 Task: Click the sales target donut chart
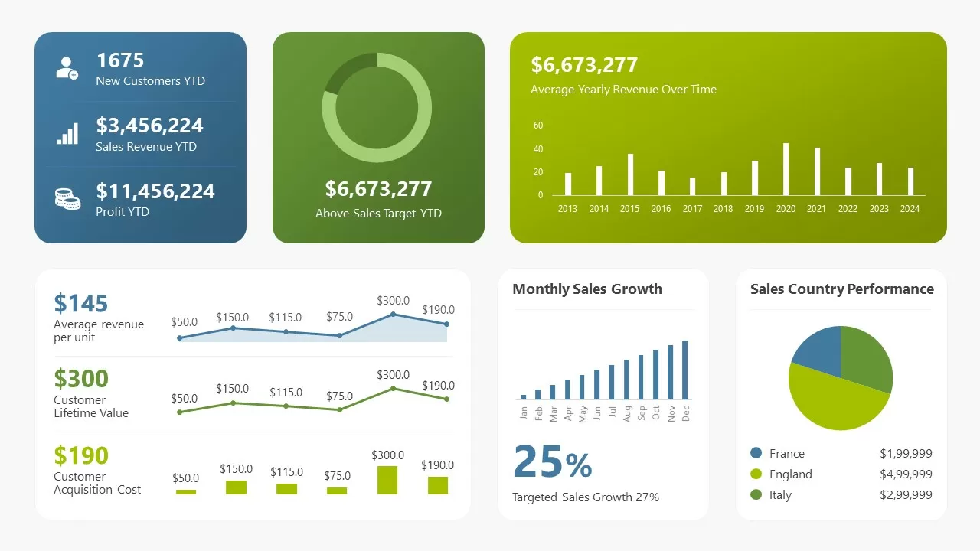coord(377,108)
